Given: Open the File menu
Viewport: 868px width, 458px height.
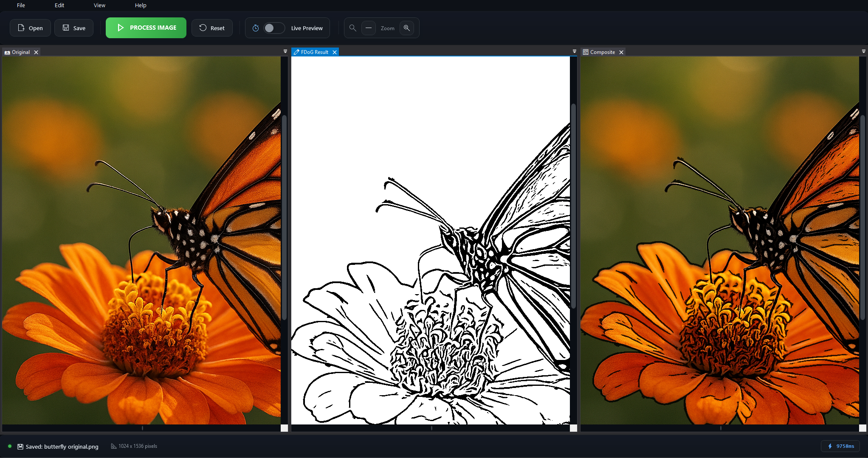Looking at the screenshot, I should coord(21,6).
